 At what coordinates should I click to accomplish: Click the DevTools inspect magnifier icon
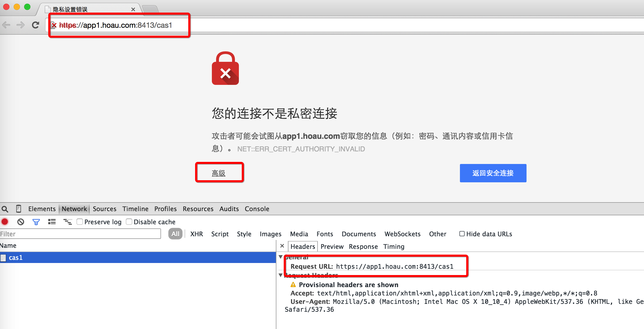tap(5, 209)
